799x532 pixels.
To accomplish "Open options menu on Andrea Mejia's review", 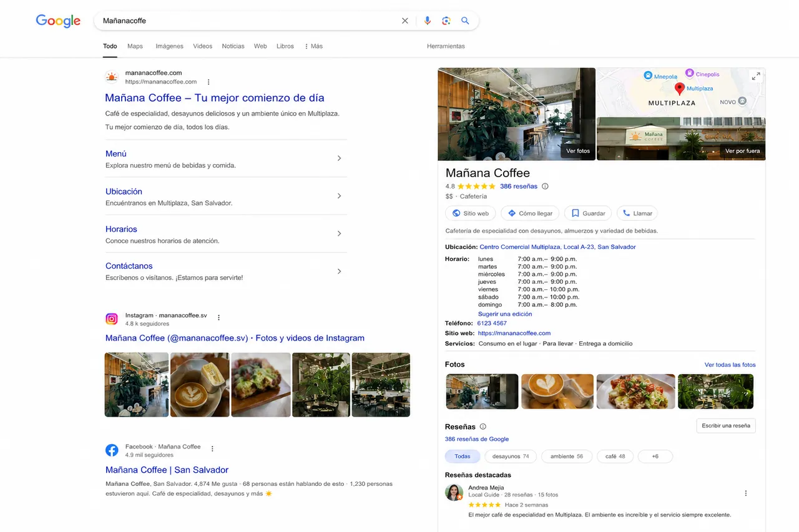I will coord(745,493).
